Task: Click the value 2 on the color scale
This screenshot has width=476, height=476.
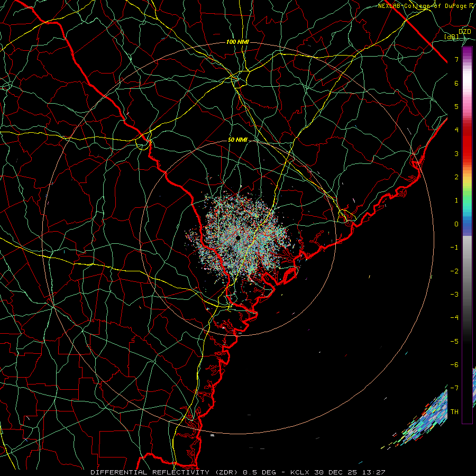Action: tap(456, 177)
